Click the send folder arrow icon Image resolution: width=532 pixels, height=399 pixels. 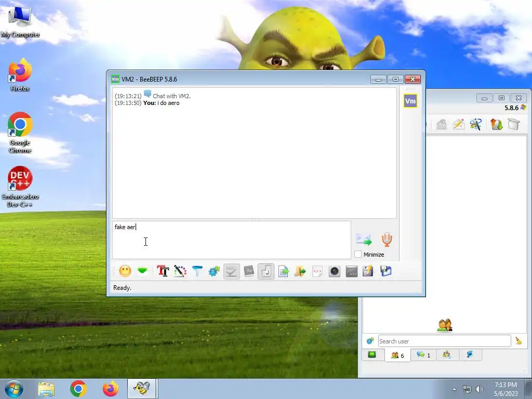300,271
